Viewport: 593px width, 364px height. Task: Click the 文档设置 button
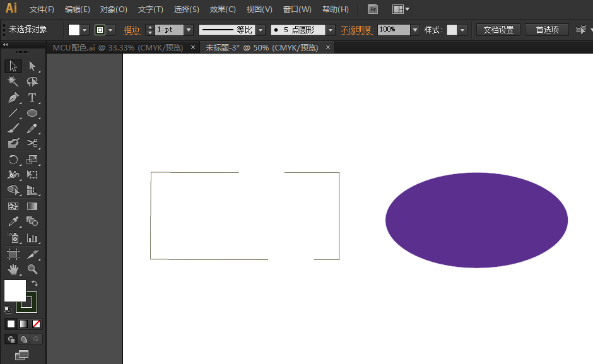498,30
